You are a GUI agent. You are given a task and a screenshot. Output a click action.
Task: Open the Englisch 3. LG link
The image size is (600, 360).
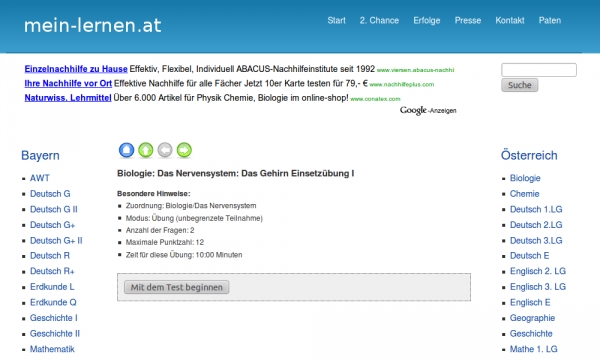[x=538, y=287]
